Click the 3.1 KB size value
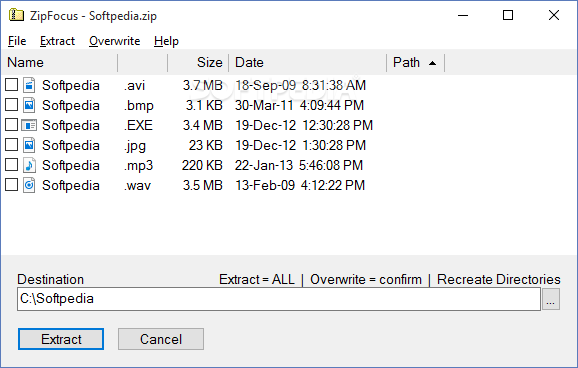 pos(204,105)
